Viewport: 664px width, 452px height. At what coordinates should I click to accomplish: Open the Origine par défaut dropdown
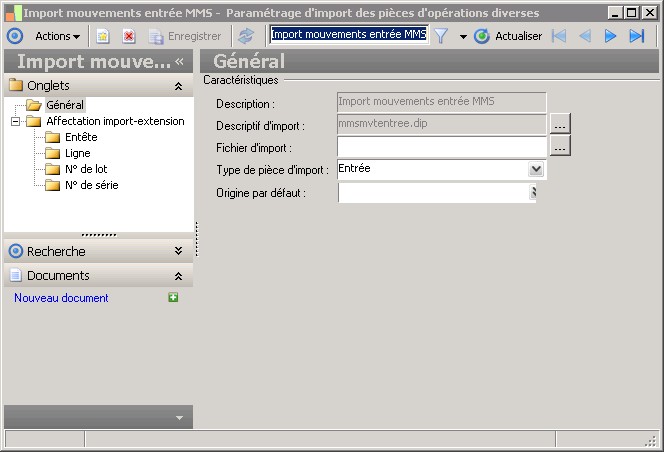(x=533, y=192)
